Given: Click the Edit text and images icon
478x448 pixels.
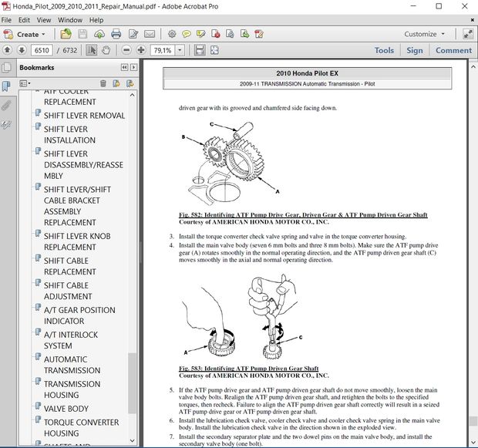Looking at the screenshot, I should pyautogui.click(x=133, y=34).
